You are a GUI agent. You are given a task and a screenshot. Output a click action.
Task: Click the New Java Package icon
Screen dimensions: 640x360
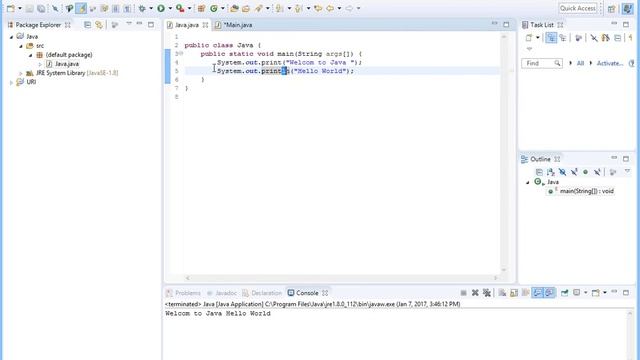tap(201, 8)
